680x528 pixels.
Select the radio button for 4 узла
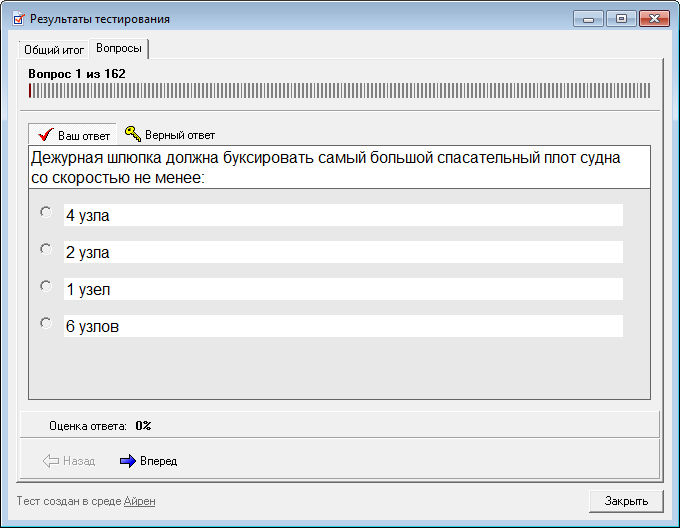(45, 212)
